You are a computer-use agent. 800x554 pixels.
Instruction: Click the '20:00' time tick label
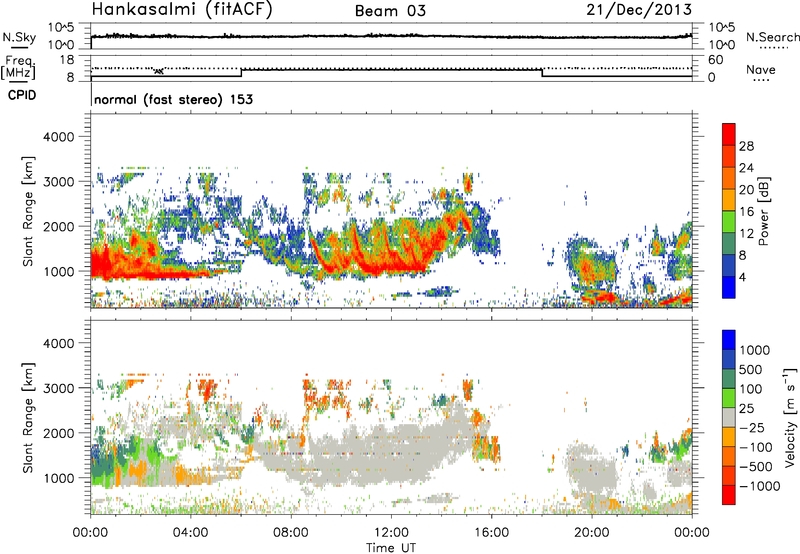[592, 533]
